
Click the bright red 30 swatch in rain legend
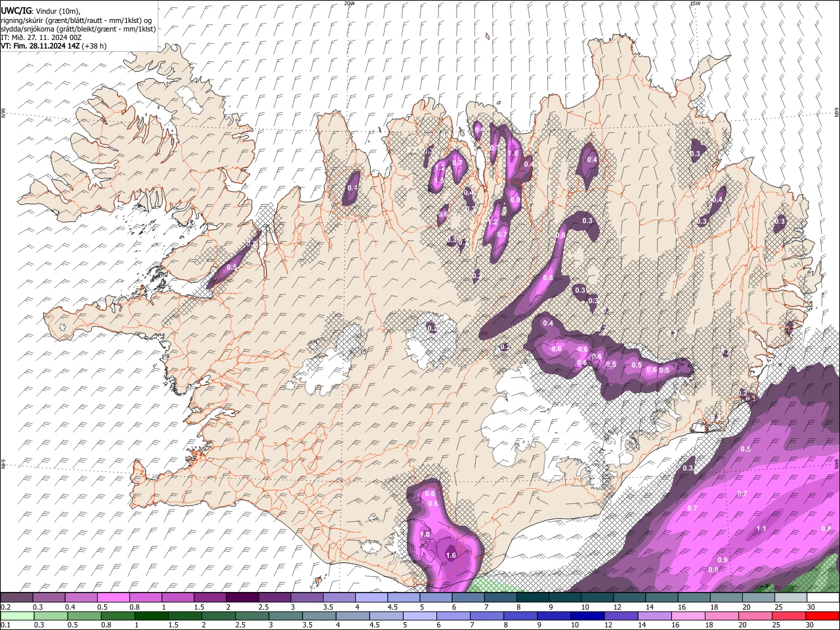click(x=822, y=616)
